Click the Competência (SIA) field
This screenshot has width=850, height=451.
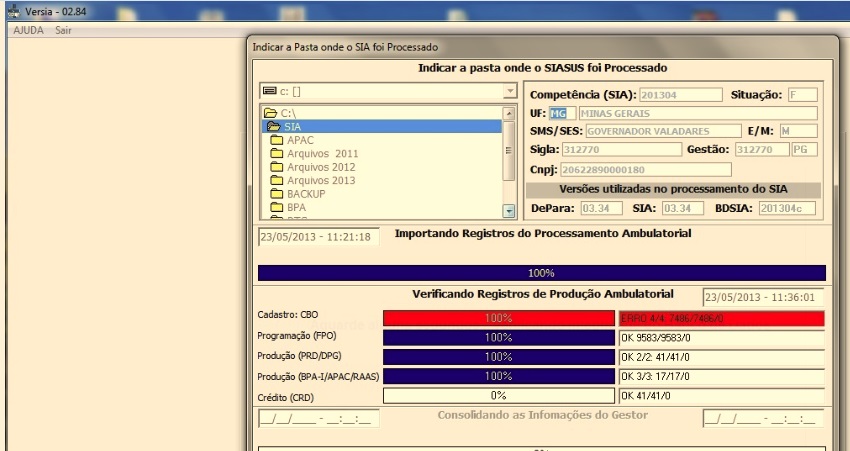pyautogui.click(x=681, y=95)
